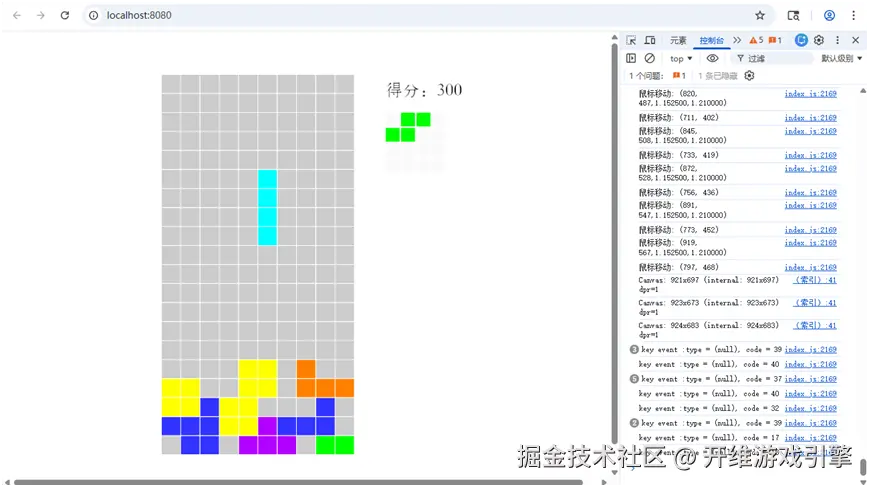Click the falling cyan I-piece
The width and height of the screenshot is (869, 487).
[x=267, y=207]
